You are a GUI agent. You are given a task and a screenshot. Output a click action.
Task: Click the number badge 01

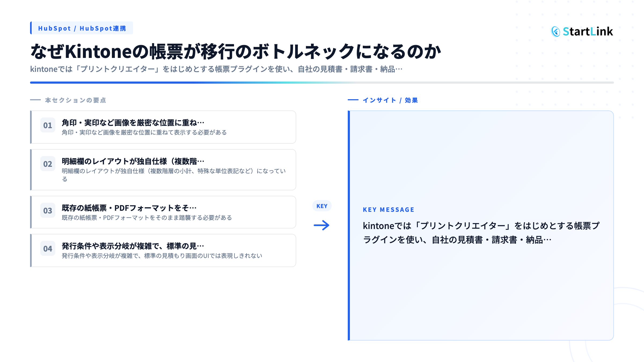tap(48, 125)
